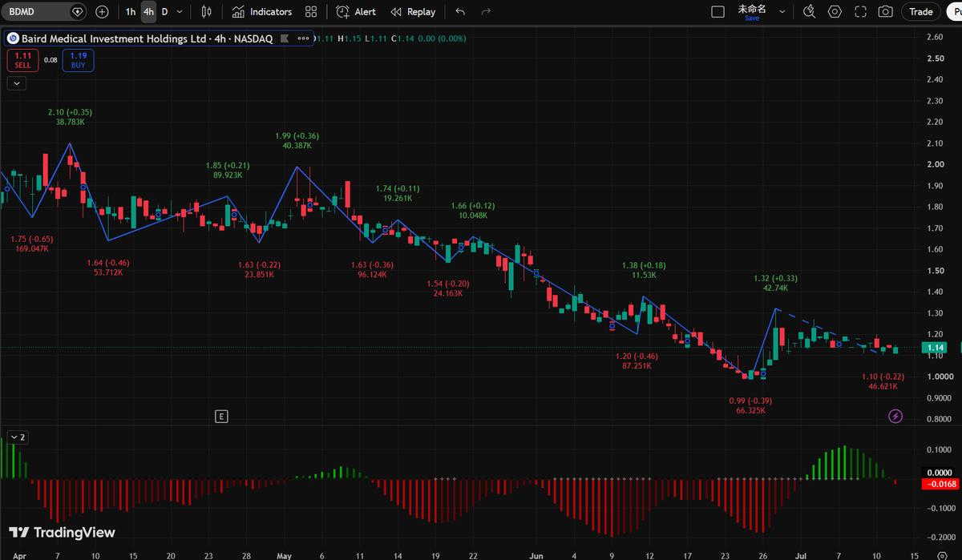Viewport: 962px width, 560px height.
Task: Open the layout setup square icon
Action: click(718, 12)
